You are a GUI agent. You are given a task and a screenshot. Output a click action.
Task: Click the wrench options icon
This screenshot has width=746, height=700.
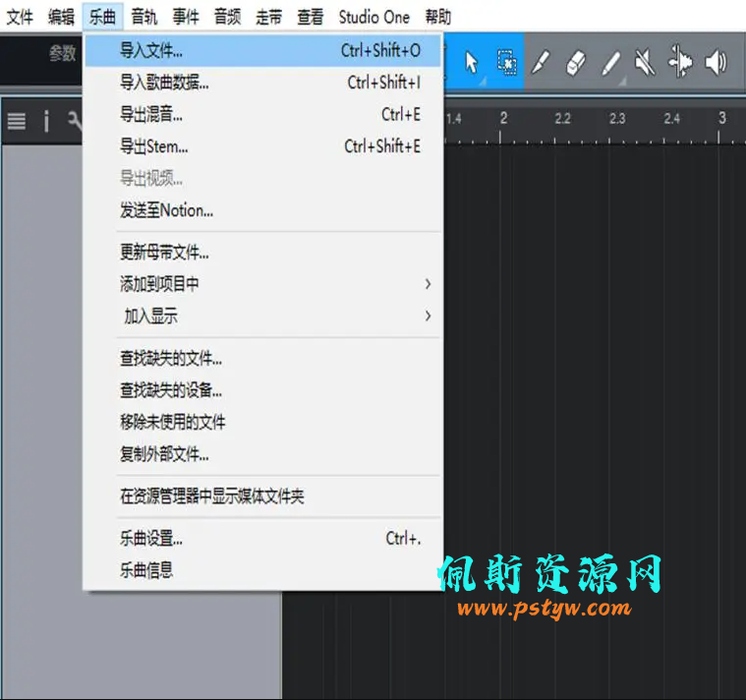[x=75, y=121]
